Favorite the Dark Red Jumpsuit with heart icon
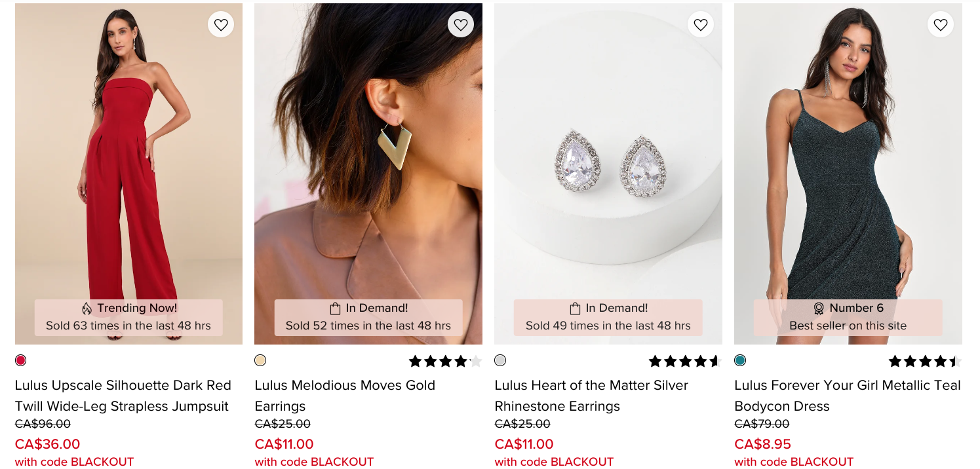980x469 pixels. pos(221,25)
